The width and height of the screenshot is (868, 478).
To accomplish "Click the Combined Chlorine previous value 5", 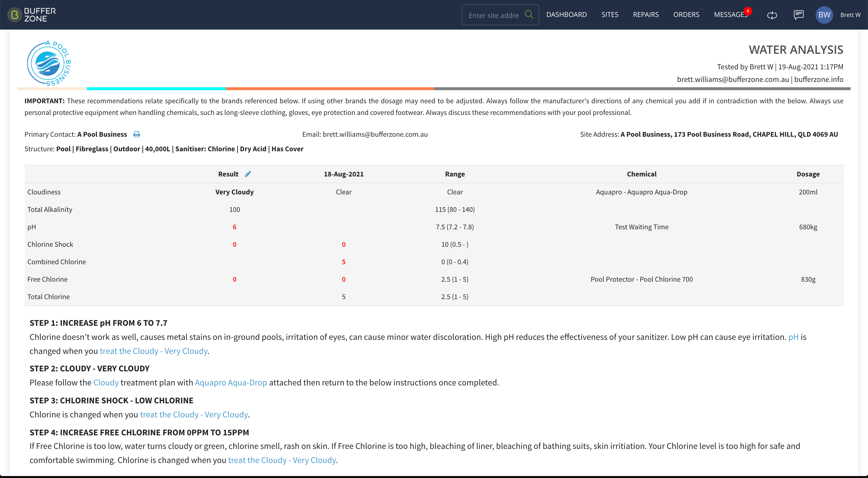I will (x=344, y=262).
